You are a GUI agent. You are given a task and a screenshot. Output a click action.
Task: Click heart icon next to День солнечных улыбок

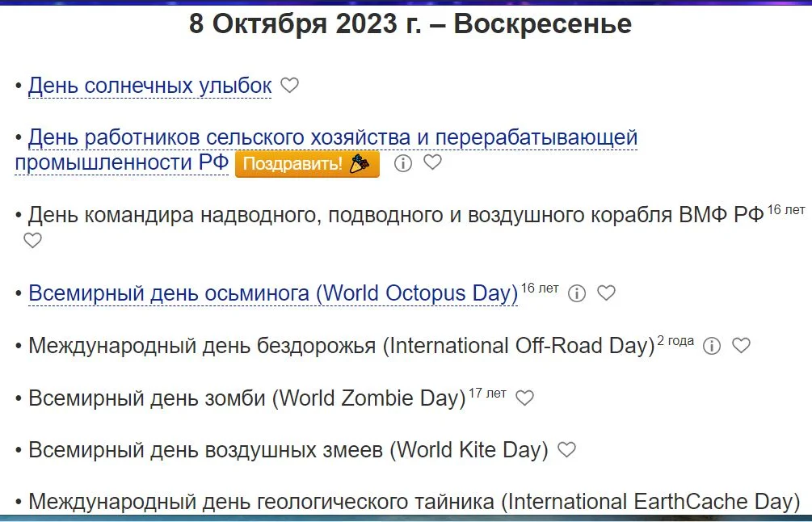[290, 84]
